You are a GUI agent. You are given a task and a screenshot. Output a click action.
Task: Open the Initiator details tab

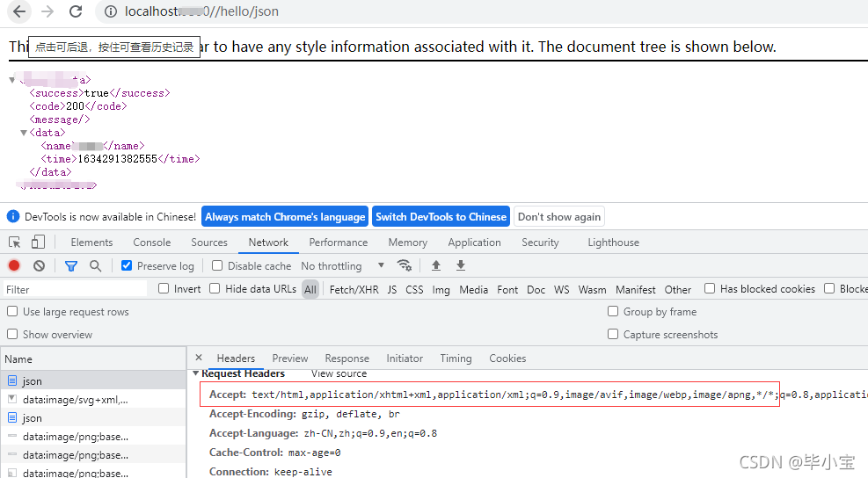coord(405,358)
